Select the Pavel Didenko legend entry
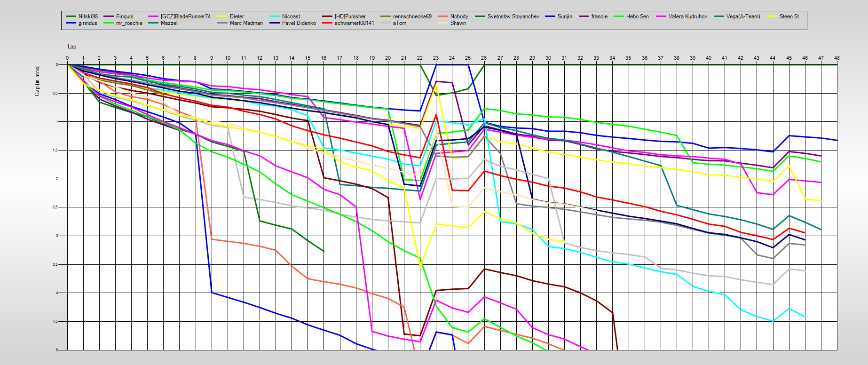The width and height of the screenshot is (868, 365). tap(299, 23)
